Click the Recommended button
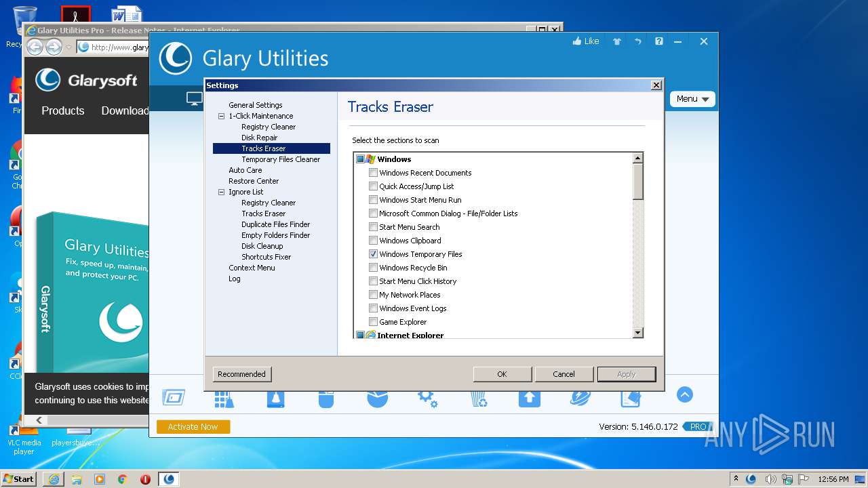The width and height of the screenshot is (868, 488). point(242,374)
